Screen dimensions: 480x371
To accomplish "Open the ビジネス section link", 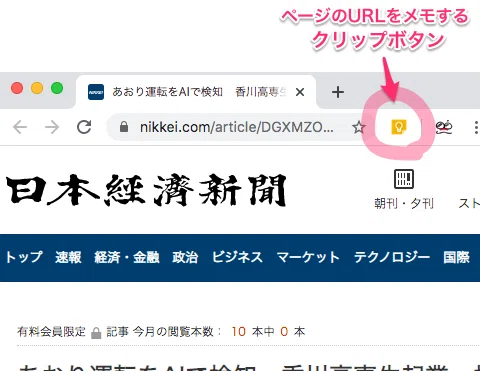I will (x=237, y=257).
